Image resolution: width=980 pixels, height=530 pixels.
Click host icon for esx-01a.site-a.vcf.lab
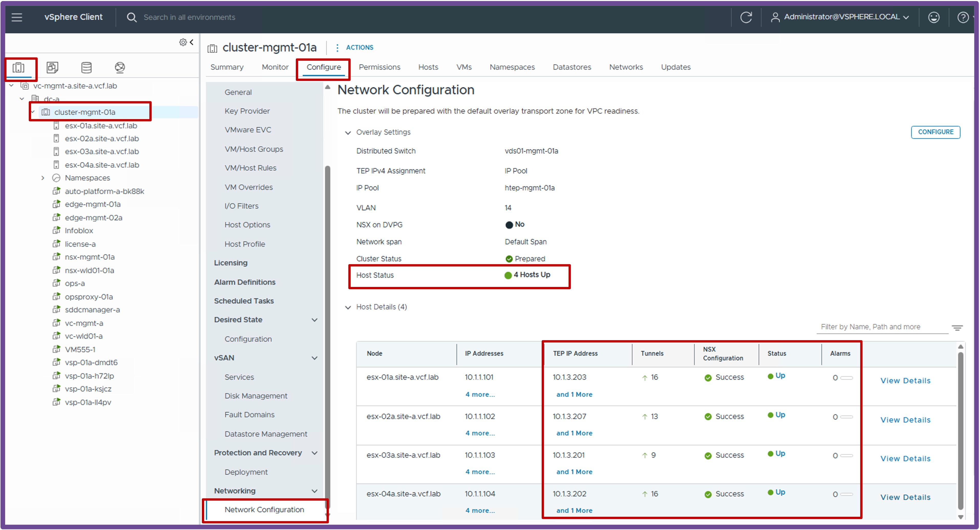(x=56, y=125)
